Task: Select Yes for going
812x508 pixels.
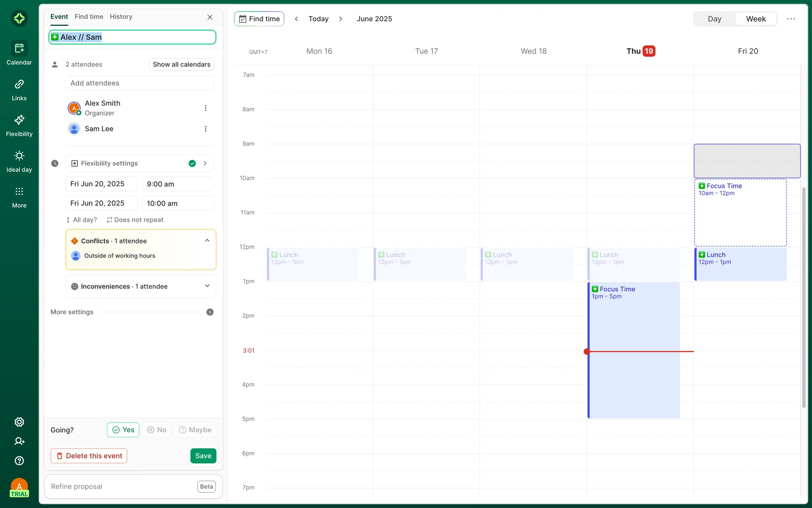Action: click(123, 430)
